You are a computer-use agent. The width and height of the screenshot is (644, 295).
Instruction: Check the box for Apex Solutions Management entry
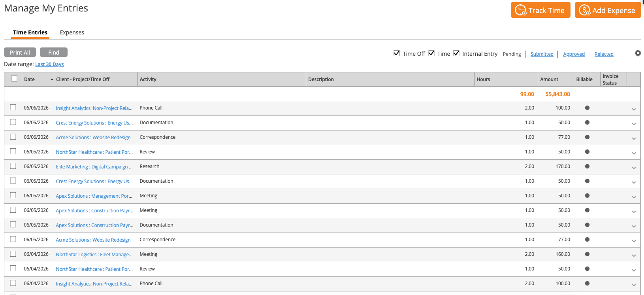(x=13, y=195)
